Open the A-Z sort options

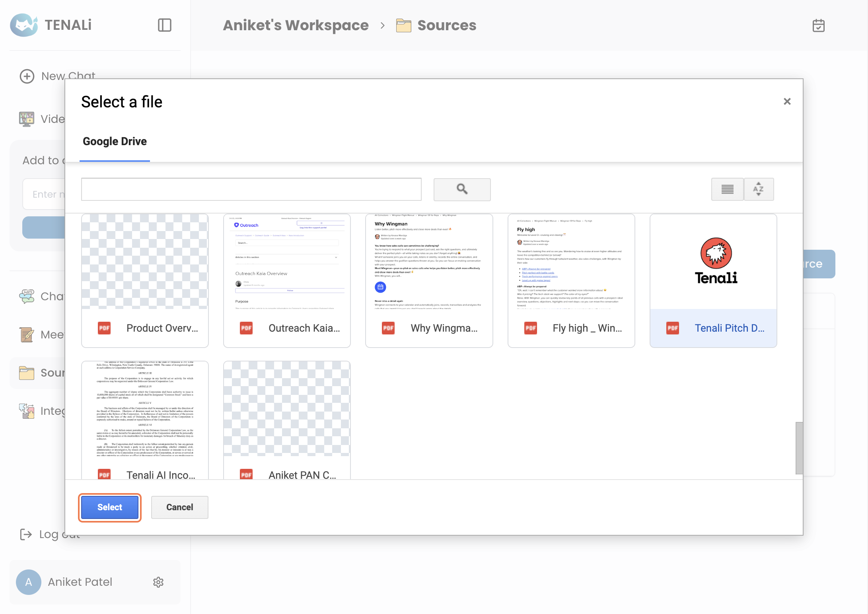click(759, 189)
